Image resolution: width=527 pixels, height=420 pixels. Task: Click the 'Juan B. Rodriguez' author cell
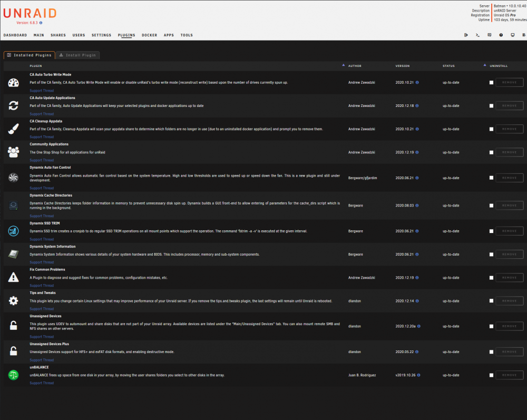362,375
